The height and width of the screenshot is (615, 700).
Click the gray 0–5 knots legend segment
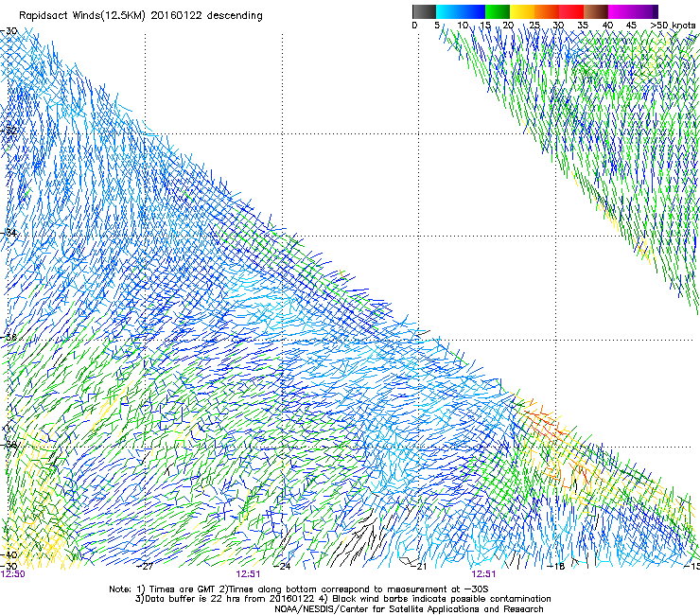[x=424, y=11]
